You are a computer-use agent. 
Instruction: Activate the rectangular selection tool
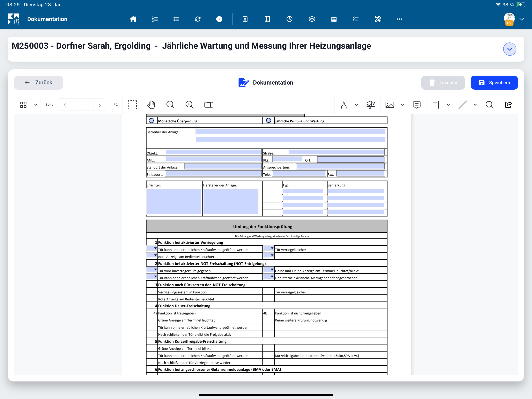[x=132, y=105]
